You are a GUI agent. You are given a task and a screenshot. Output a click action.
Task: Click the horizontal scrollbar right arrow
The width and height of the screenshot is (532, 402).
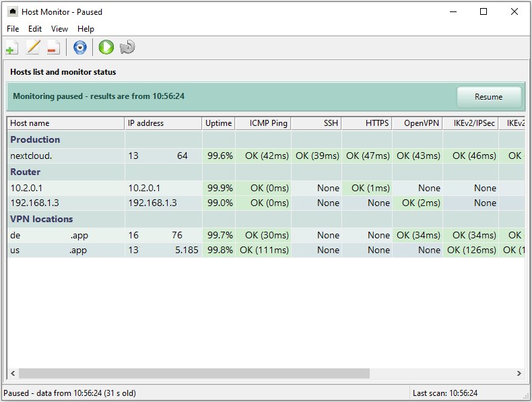pyautogui.click(x=519, y=374)
